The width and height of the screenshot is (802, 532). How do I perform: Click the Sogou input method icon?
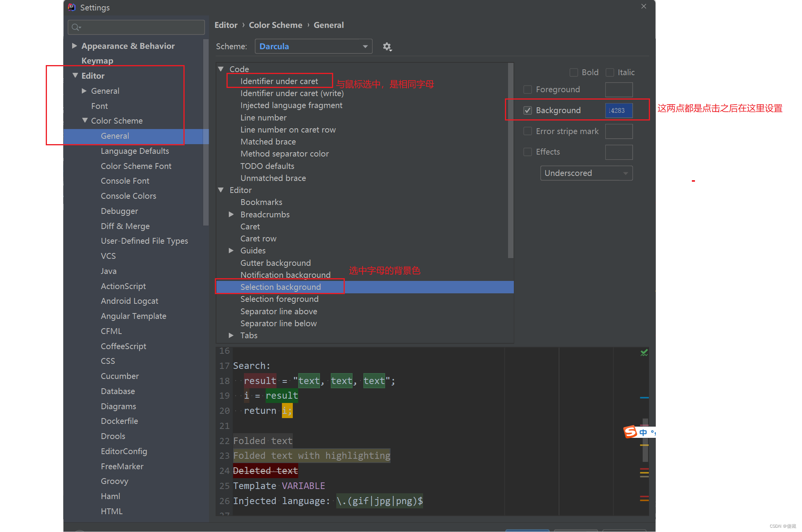pyautogui.click(x=630, y=432)
